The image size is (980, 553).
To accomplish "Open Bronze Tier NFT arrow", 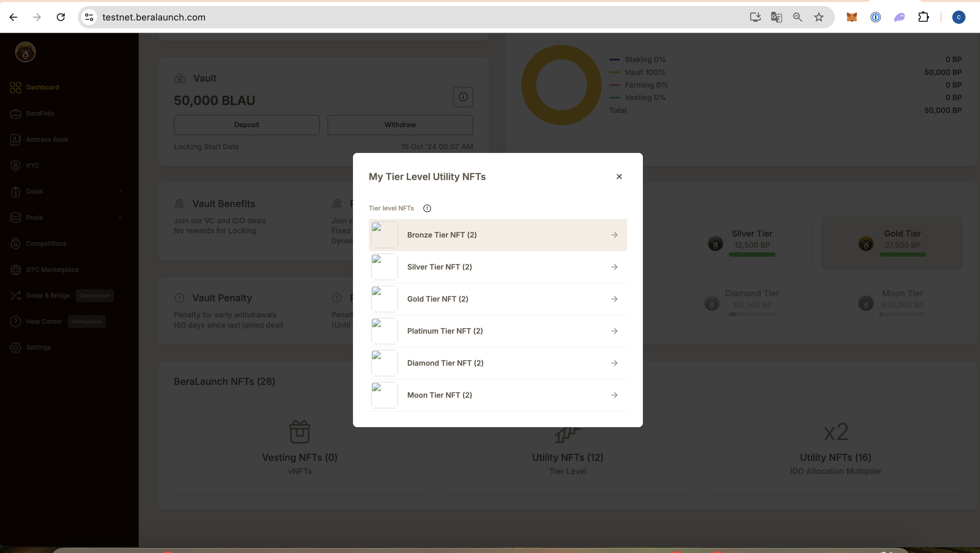I will tap(614, 235).
